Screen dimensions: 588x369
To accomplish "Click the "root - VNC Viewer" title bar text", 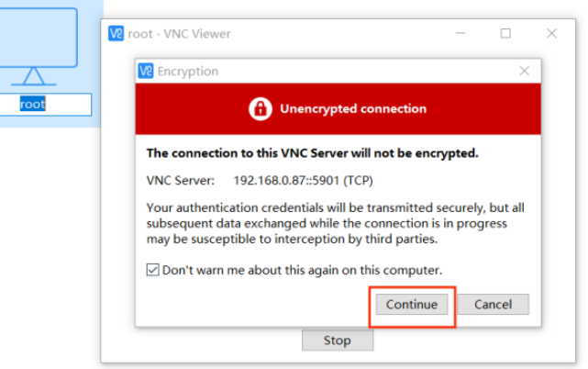I will point(181,34).
